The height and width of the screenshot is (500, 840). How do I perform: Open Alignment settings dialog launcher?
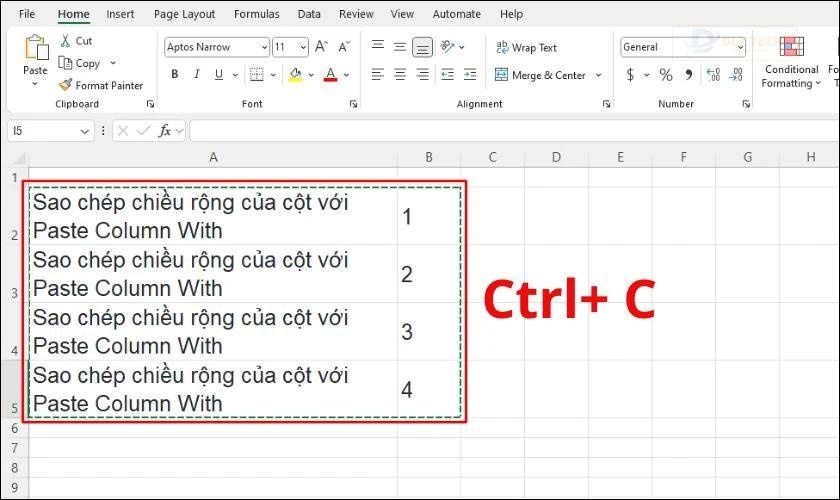click(606, 104)
